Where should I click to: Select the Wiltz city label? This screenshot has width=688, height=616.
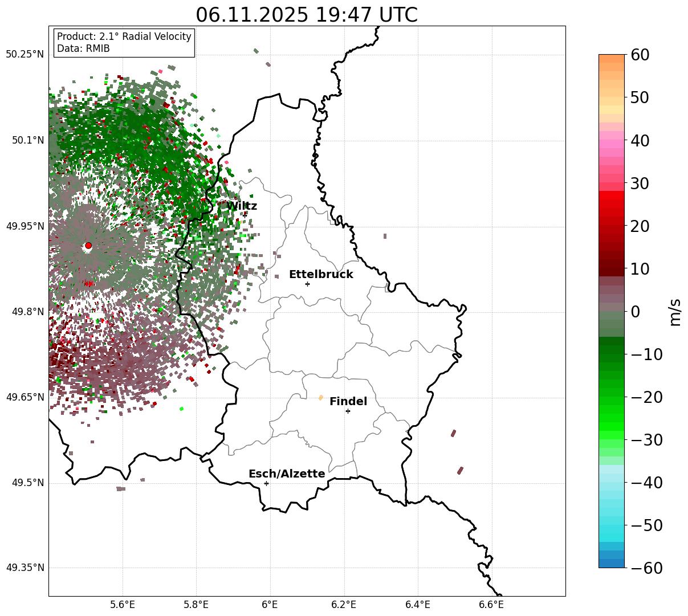click(x=242, y=206)
